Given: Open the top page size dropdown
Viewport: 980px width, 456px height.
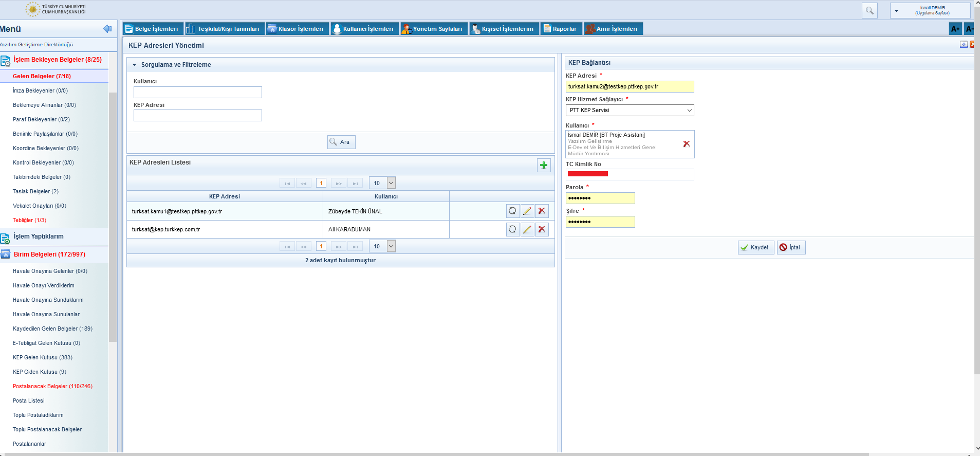Looking at the screenshot, I should [x=391, y=183].
